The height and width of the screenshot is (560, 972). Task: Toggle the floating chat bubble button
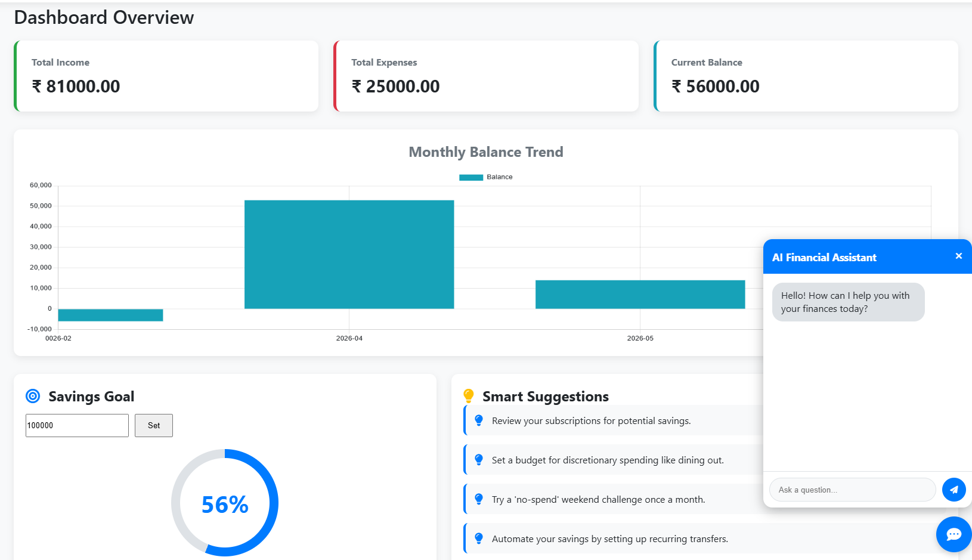(x=954, y=534)
